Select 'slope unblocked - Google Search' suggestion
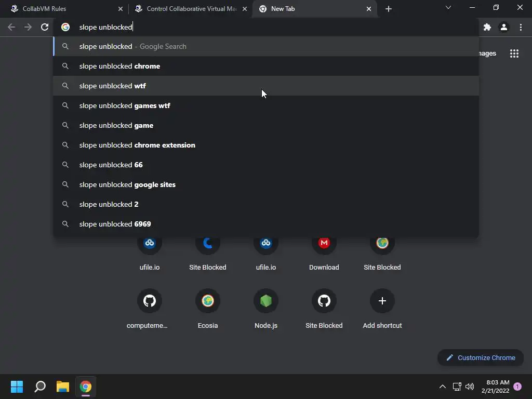The width and height of the screenshot is (532, 399). click(266, 46)
